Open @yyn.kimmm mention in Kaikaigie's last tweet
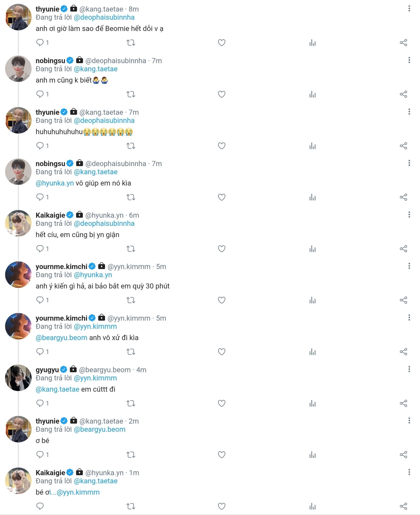 click(x=78, y=492)
